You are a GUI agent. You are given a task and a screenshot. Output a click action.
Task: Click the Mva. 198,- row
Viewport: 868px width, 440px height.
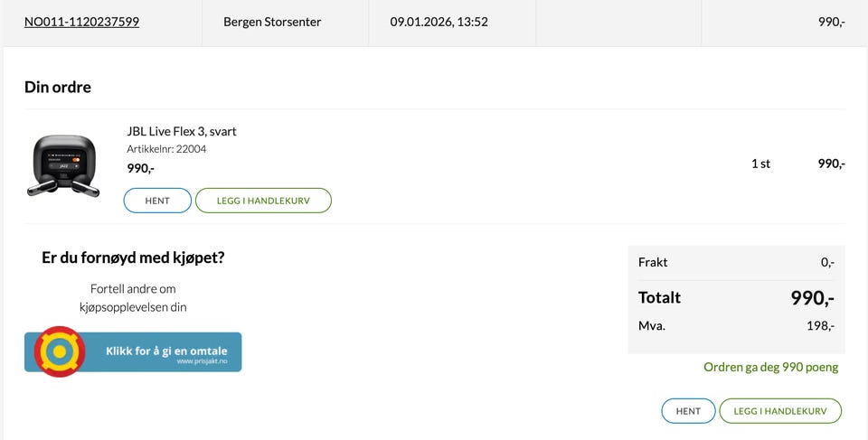736,326
